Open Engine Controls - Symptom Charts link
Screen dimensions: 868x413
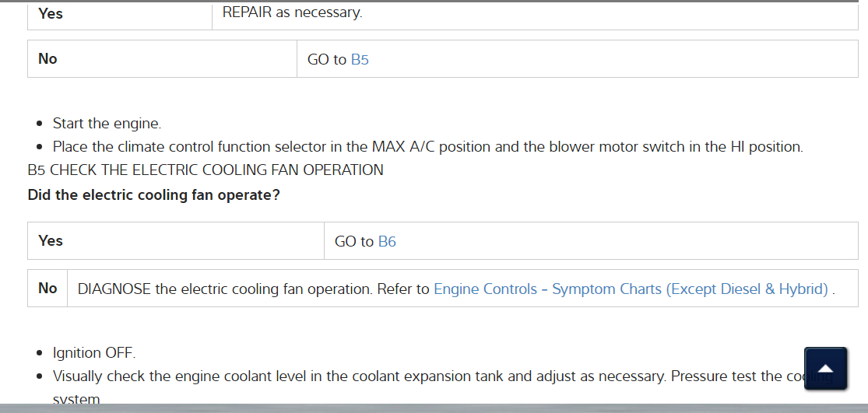(631, 289)
